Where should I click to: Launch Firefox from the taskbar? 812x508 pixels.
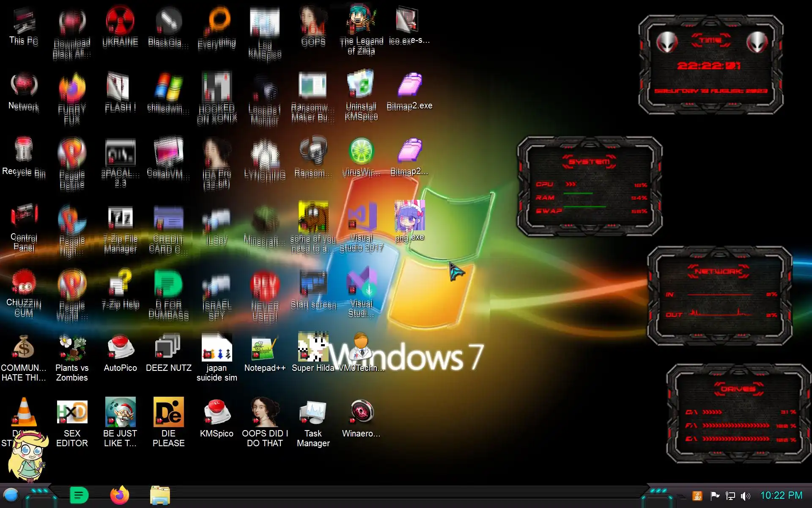(120, 495)
